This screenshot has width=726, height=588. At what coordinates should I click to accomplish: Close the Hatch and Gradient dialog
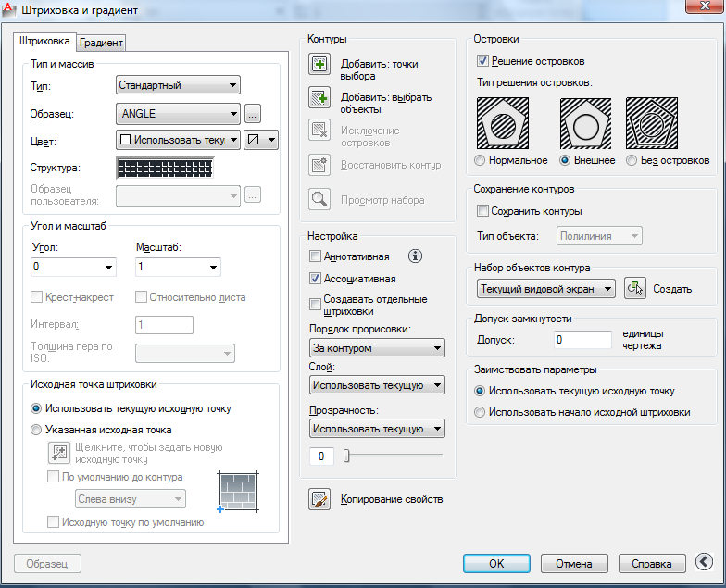click(704, 6)
